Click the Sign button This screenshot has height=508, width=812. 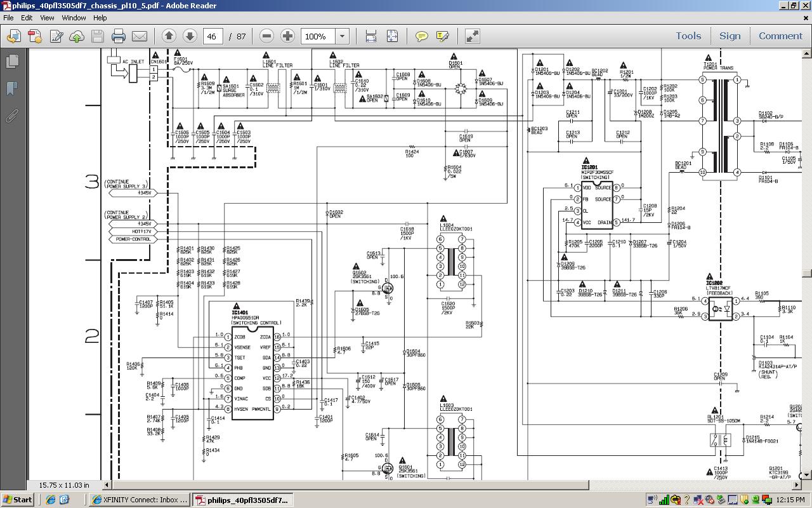[x=730, y=36]
